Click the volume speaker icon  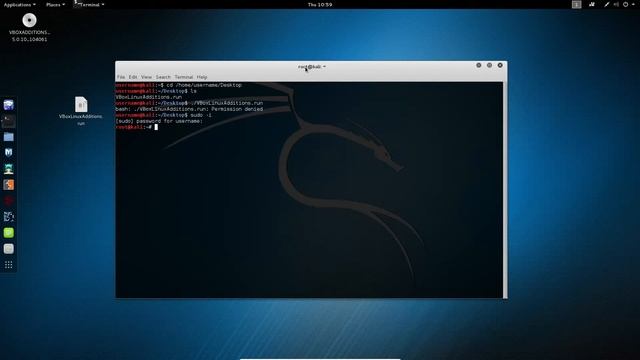click(x=616, y=4)
